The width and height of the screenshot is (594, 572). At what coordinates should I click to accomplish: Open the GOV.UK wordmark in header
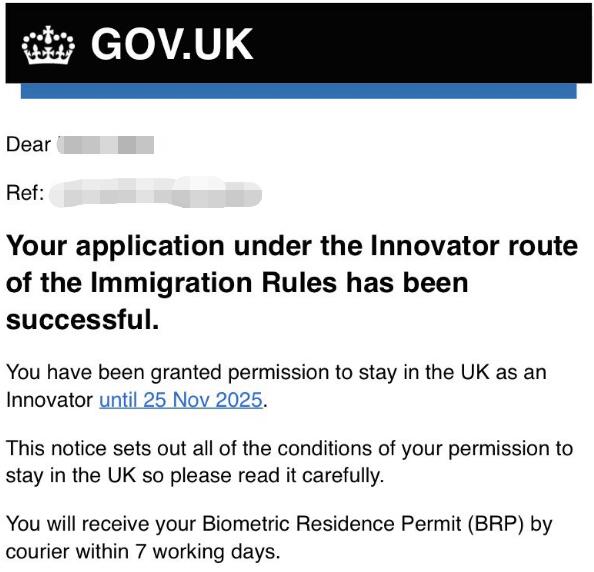click(172, 44)
